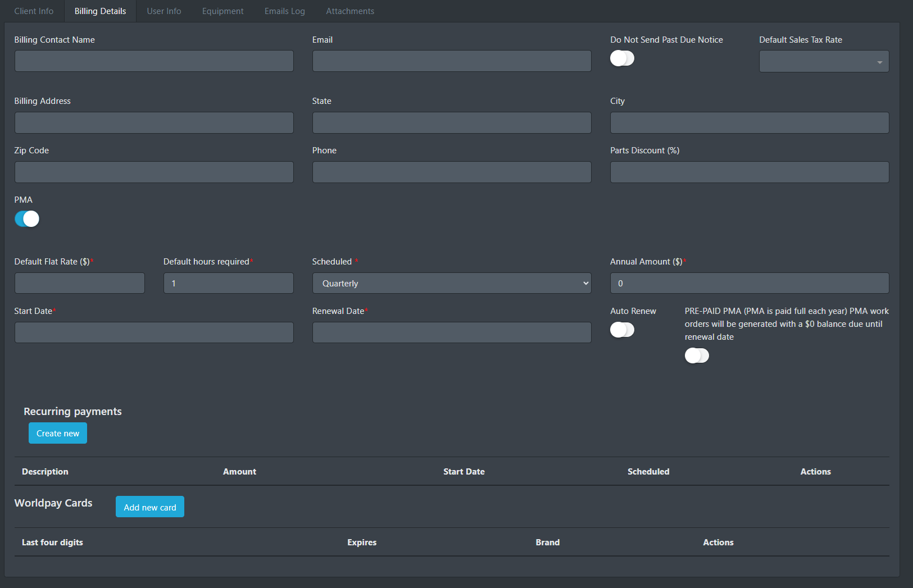Viewport: 913px width, 588px height.
Task: Select the Billing Address text box
Action: pos(154,123)
